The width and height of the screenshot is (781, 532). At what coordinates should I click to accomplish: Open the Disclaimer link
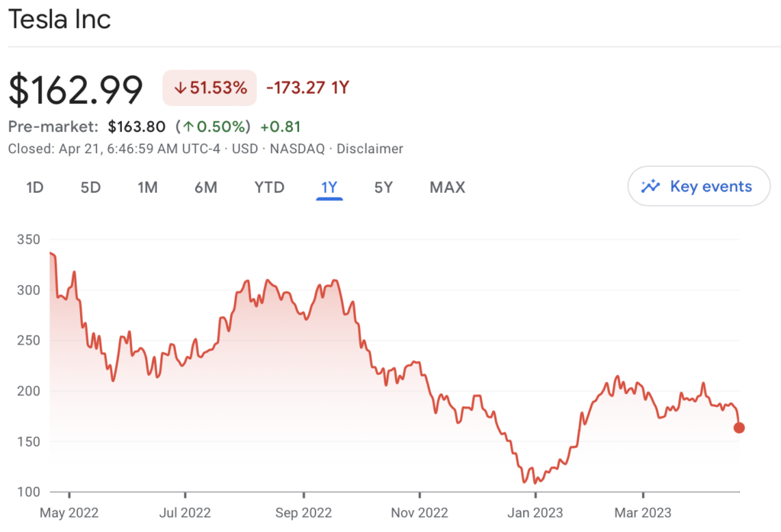click(370, 149)
